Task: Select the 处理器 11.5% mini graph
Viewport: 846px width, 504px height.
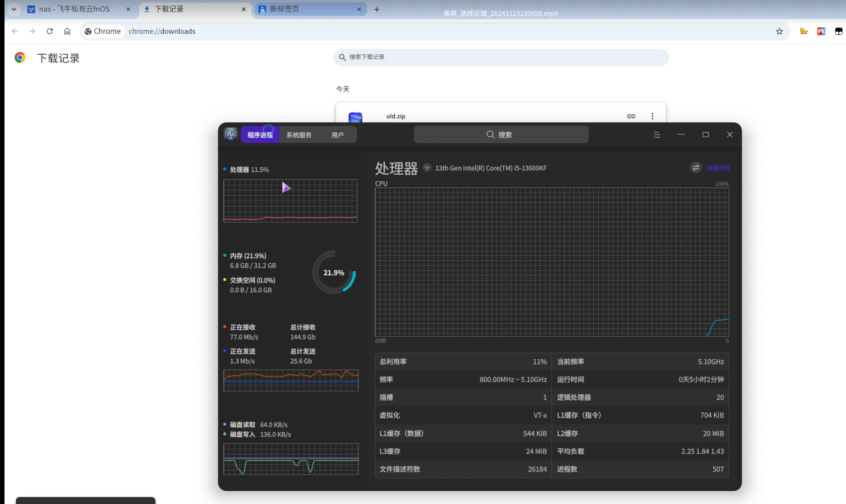Action: (290, 201)
